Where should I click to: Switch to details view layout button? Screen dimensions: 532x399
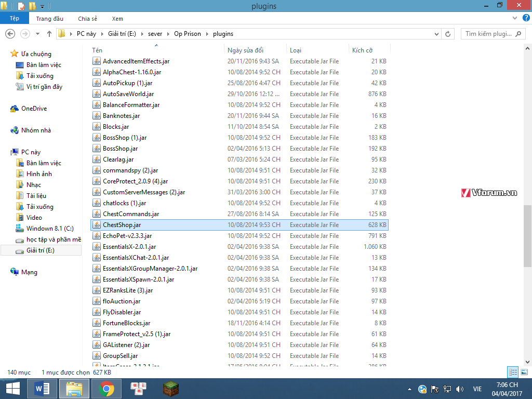coord(513,372)
